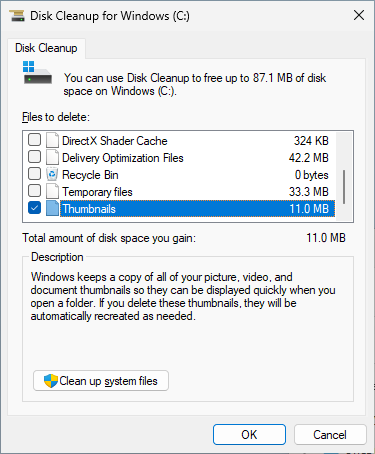Check the Temporary files checkbox
Screen dimensions: 375x454
pos(34,191)
